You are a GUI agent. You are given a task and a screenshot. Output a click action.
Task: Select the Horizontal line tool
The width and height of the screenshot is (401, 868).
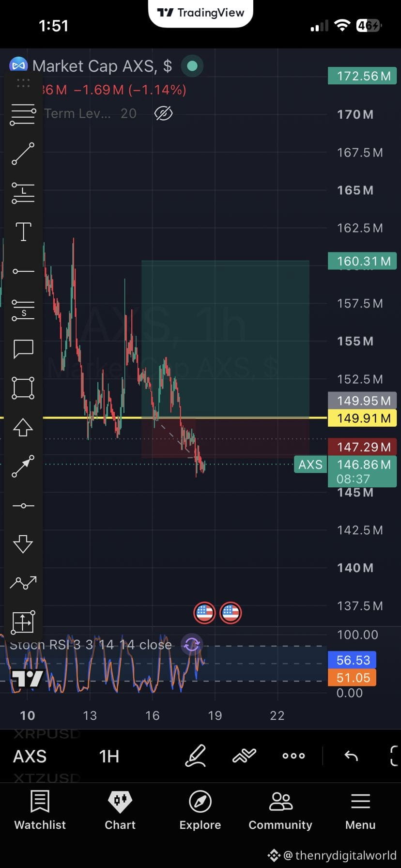tap(23, 506)
